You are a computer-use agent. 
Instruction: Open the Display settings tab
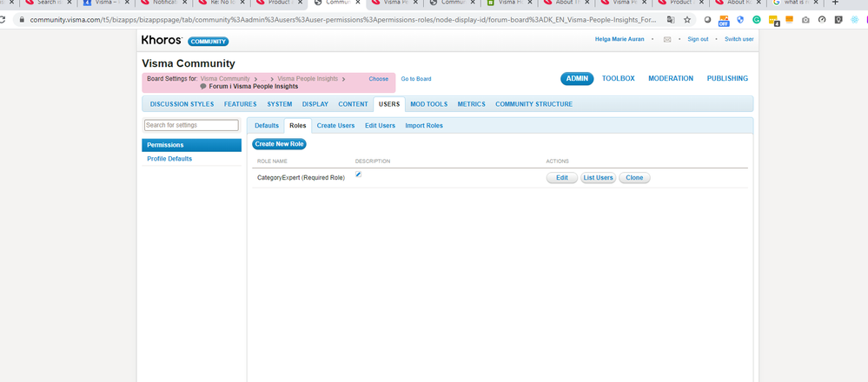pyautogui.click(x=315, y=104)
